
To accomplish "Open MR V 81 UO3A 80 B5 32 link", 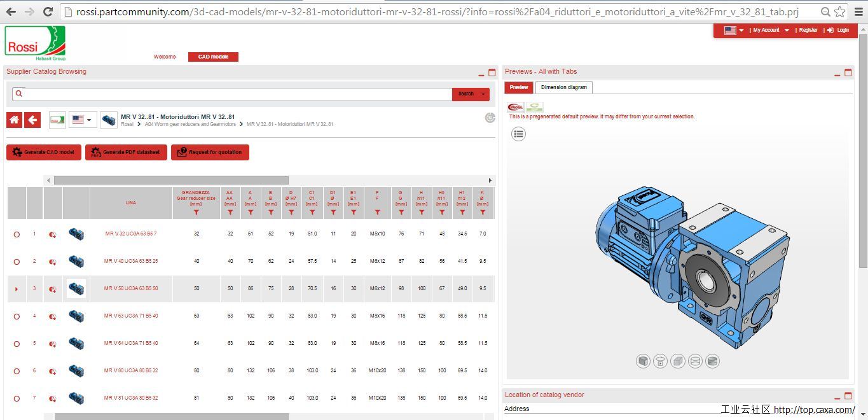I will (x=130, y=398).
